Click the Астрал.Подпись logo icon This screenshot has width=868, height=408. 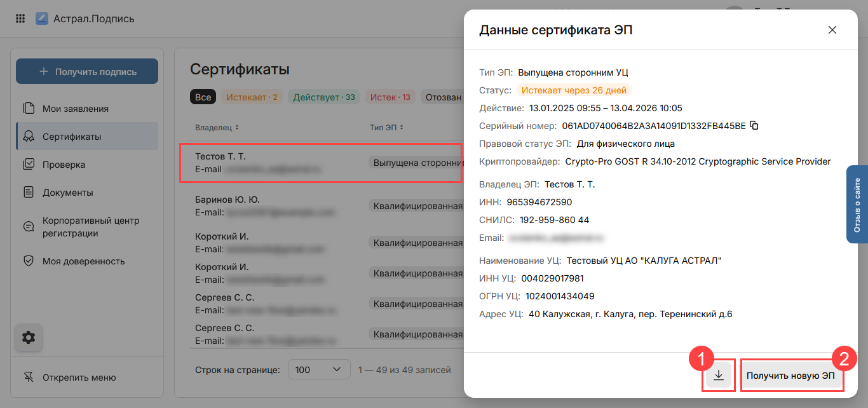point(42,18)
